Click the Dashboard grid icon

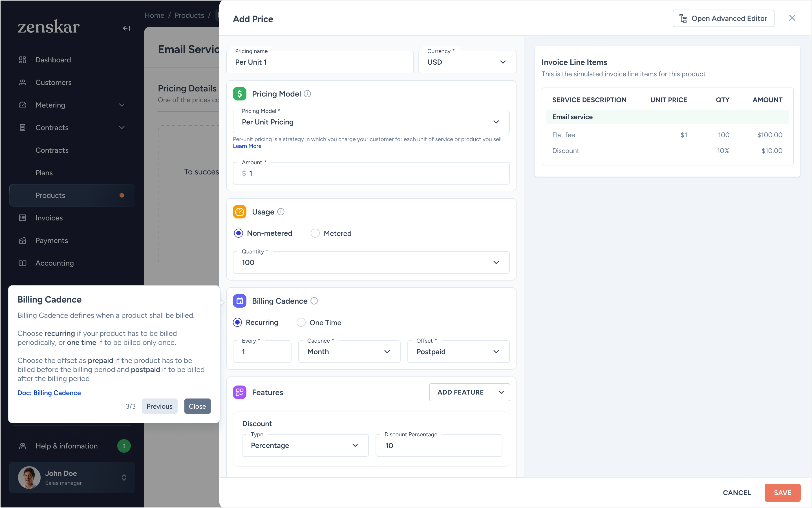click(x=23, y=60)
